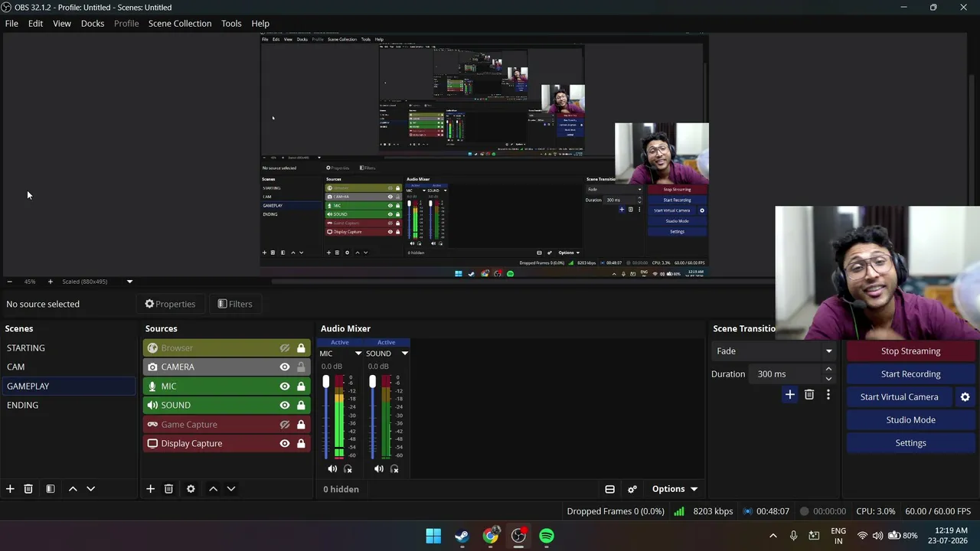Click the Stop Streaming button
The height and width of the screenshot is (551, 980).
tap(910, 351)
